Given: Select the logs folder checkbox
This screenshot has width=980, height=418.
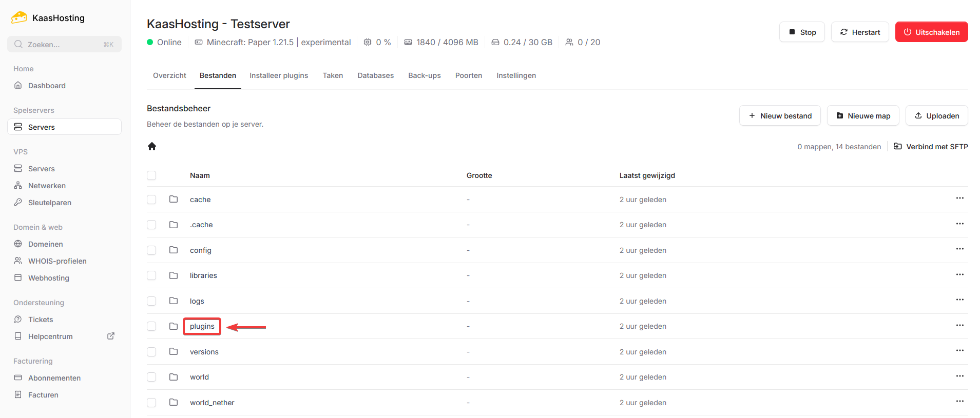Looking at the screenshot, I should (x=151, y=301).
